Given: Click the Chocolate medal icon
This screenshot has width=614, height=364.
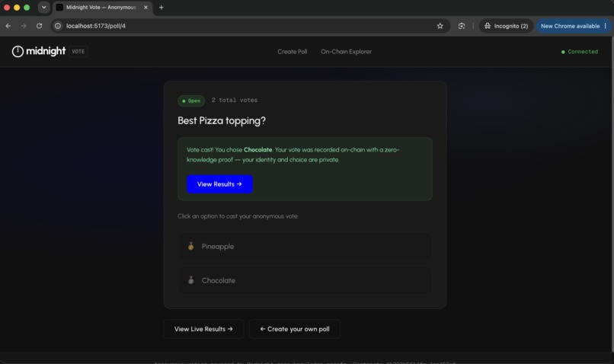Looking at the screenshot, I should click(190, 280).
